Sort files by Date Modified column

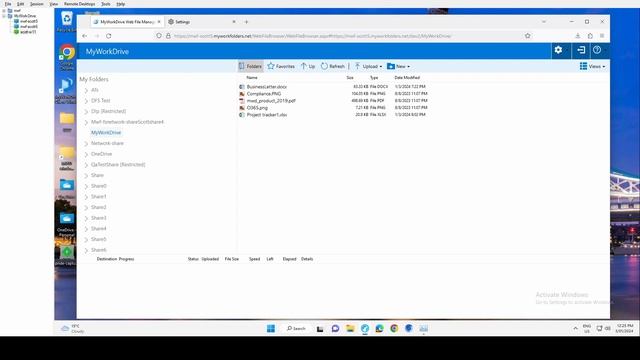[x=407, y=78]
